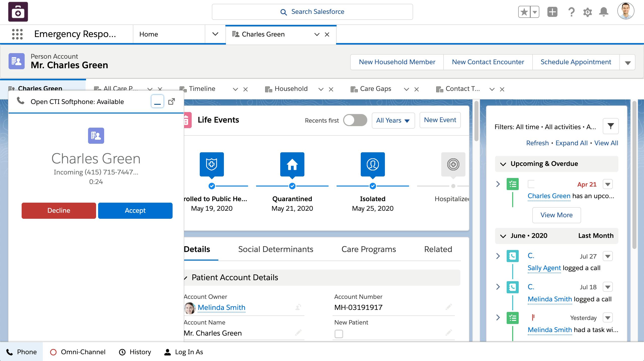Change the account owner icon
The image size is (644, 361).
298,307
